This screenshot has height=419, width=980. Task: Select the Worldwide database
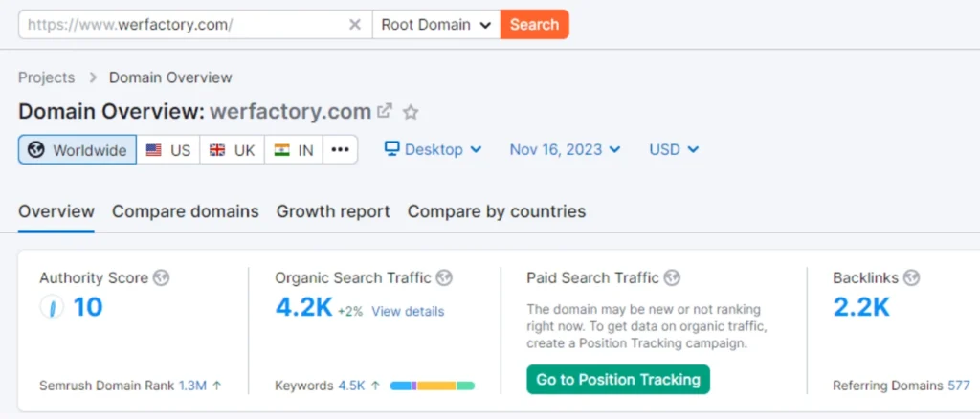[x=78, y=150]
